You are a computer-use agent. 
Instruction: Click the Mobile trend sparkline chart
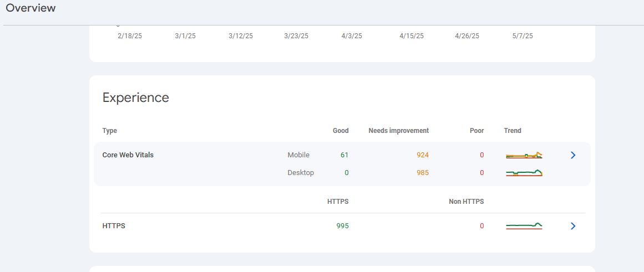(524, 156)
